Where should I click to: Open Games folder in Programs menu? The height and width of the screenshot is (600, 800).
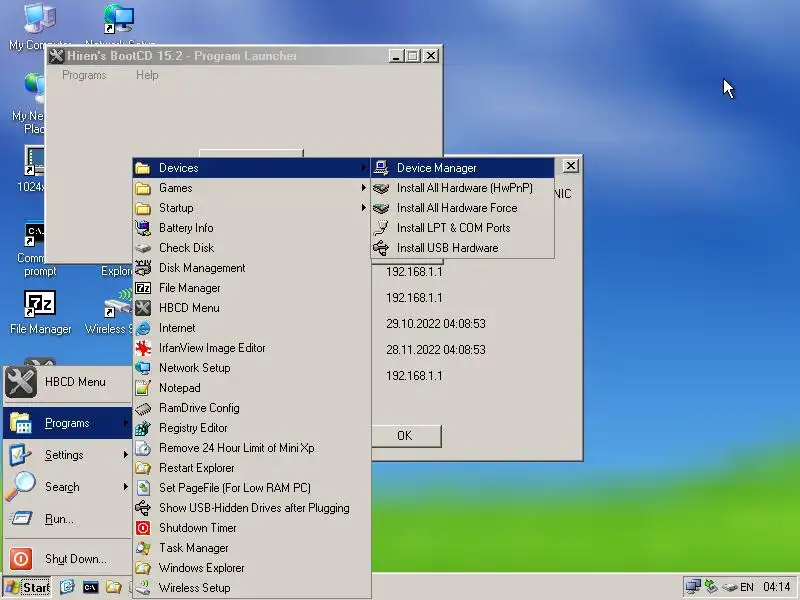coord(251,188)
